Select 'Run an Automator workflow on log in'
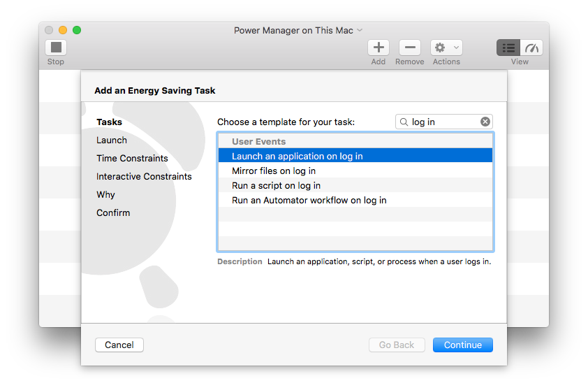 [x=355, y=201]
